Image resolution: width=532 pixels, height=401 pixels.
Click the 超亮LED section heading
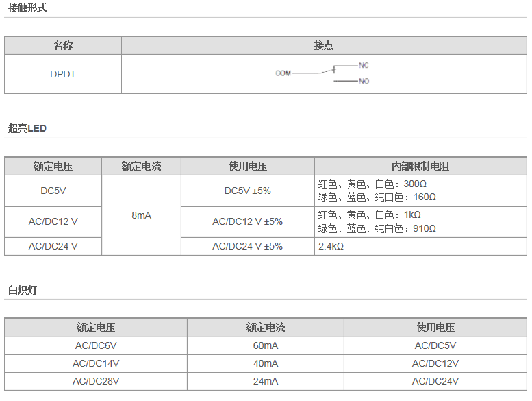tap(27, 128)
